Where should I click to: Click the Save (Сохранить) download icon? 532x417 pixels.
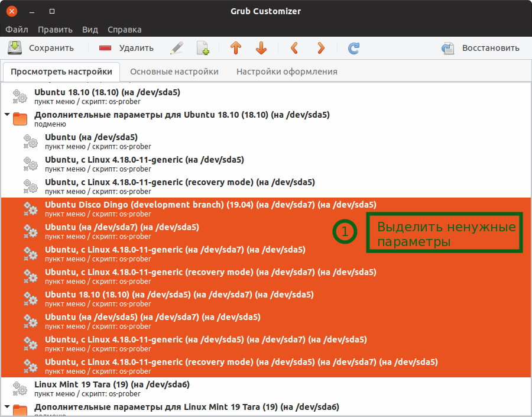[15, 48]
